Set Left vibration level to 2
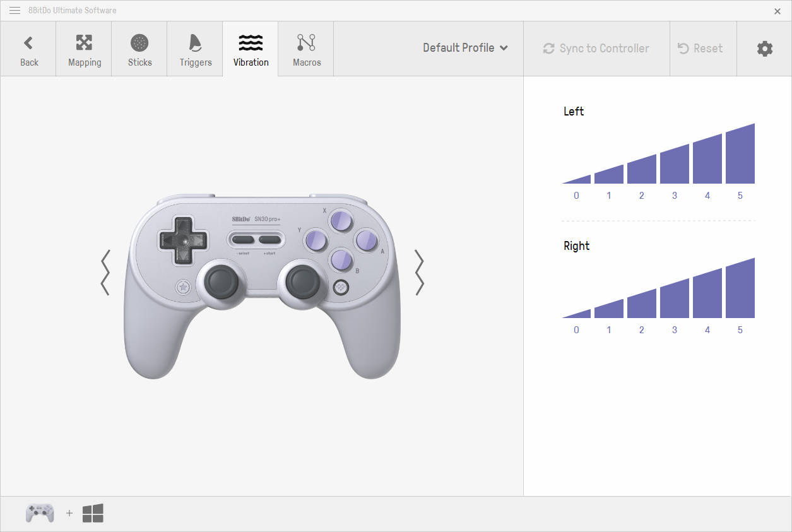This screenshot has height=532, width=792. click(642, 169)
